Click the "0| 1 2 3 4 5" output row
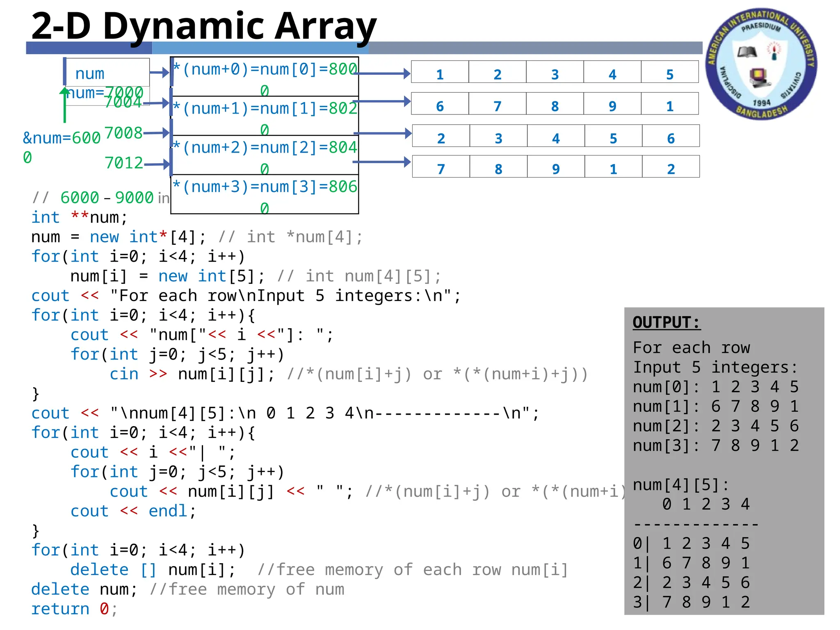This screenshot has width=840, height=630. [692, 543]
